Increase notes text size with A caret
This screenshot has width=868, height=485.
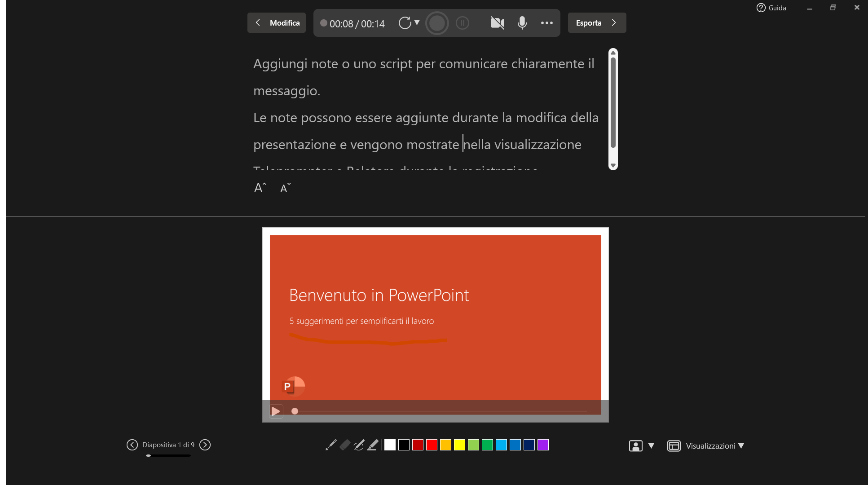(260, 188)
